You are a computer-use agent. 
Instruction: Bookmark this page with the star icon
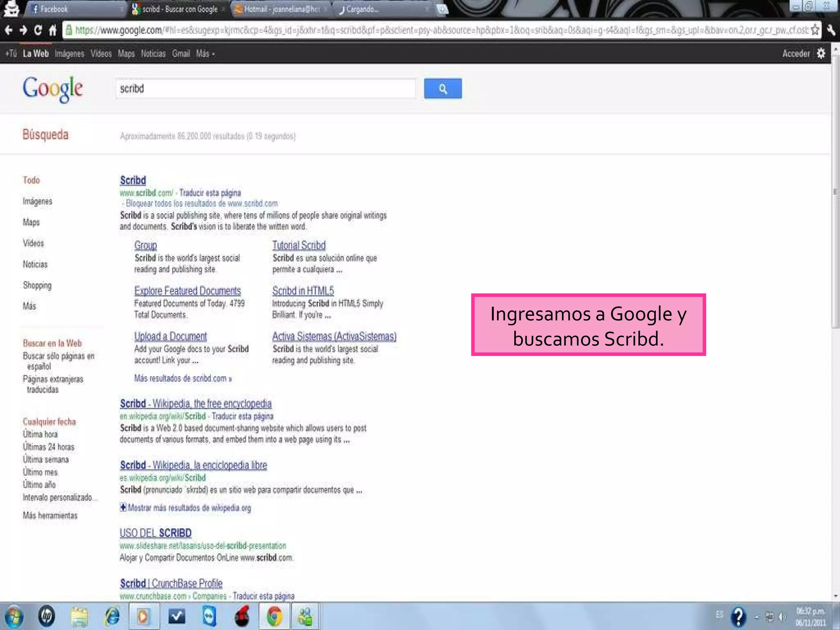[815, 30]
